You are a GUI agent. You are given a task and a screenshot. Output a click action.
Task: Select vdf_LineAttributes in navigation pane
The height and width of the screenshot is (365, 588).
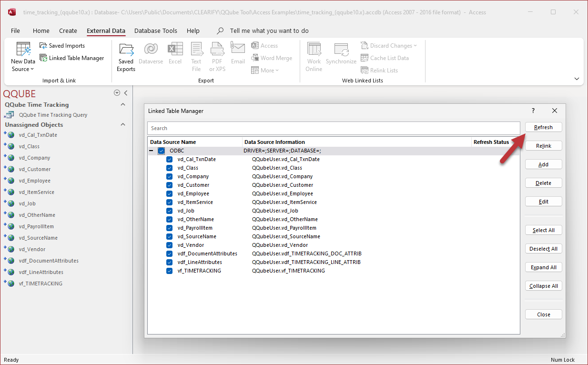(x=41, y=272)
